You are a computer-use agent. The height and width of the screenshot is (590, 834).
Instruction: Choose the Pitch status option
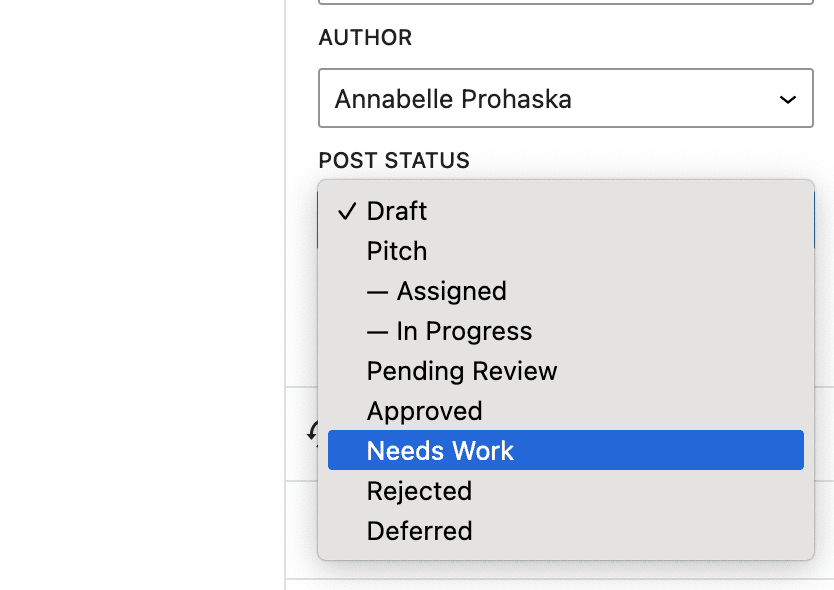pyautogui.click(x=397, y=251)
